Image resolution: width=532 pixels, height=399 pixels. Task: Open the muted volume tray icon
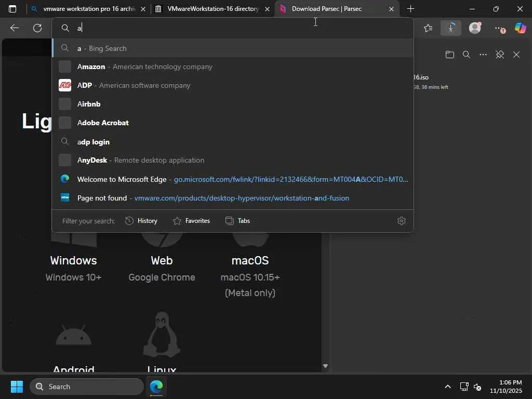click(477, 387)
